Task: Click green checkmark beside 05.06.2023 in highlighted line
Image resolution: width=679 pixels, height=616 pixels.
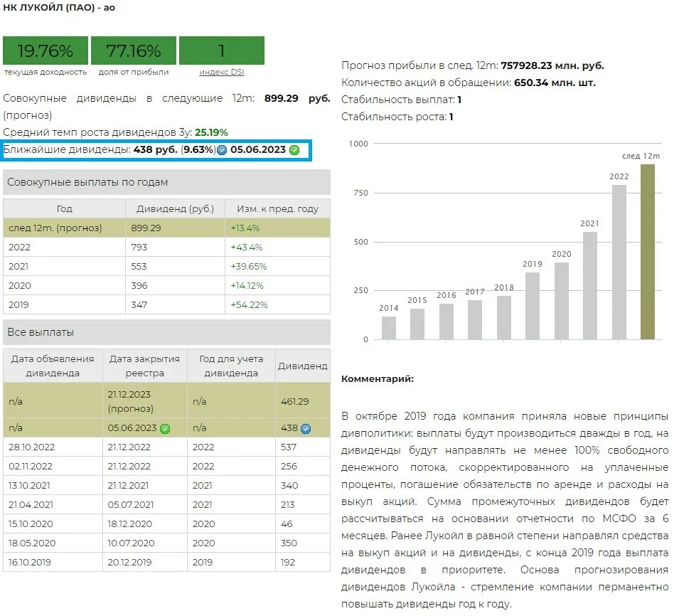Action: (294, 150)
